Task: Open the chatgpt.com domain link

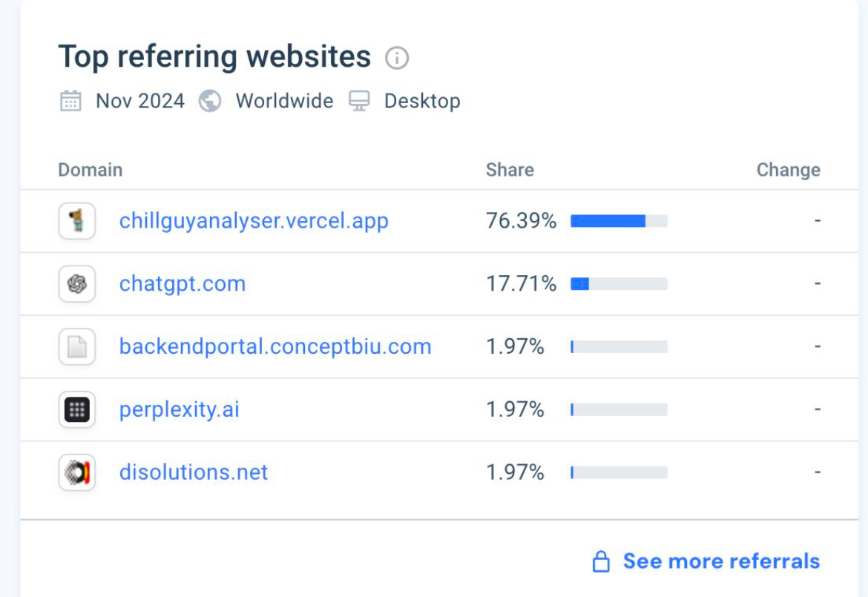Action: (x=183, y=284)
